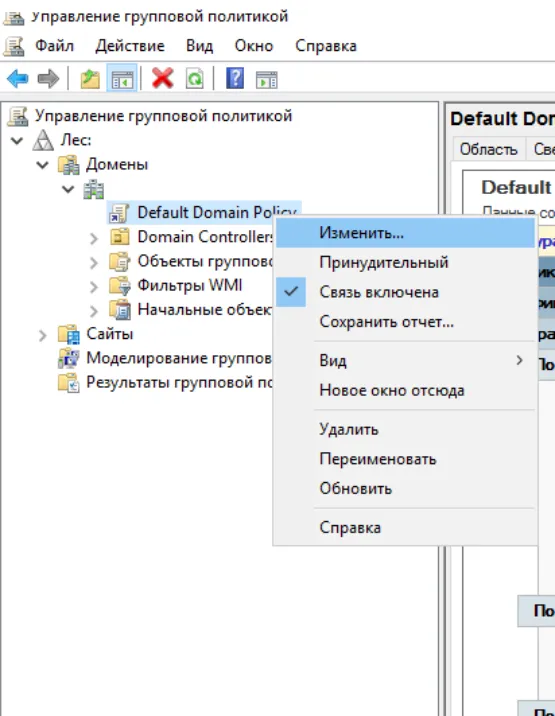Expand the Объекты групповой политики node
The width and height of the screenshot is (555, 716).
point(94,262)
